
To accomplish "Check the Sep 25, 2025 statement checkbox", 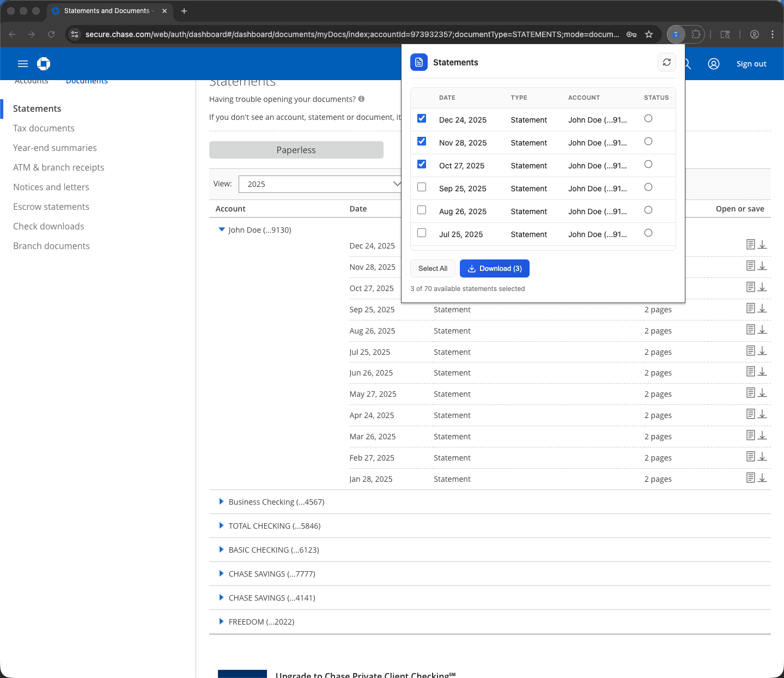I will point(421,187).
